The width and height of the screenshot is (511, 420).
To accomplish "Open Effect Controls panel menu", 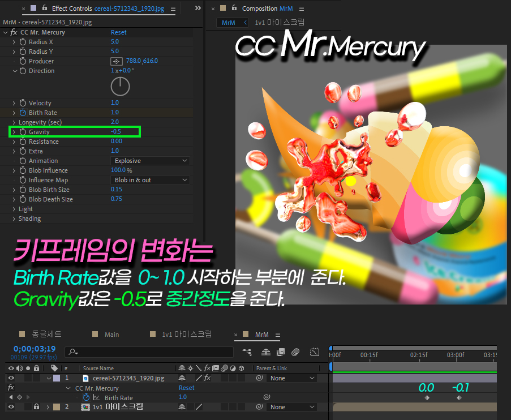I will (173, 9).
